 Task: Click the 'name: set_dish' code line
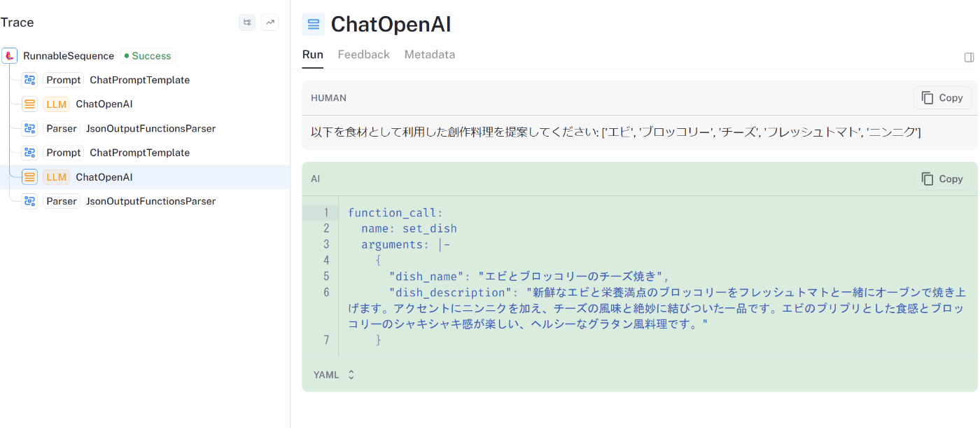click(x=409, y=228)
